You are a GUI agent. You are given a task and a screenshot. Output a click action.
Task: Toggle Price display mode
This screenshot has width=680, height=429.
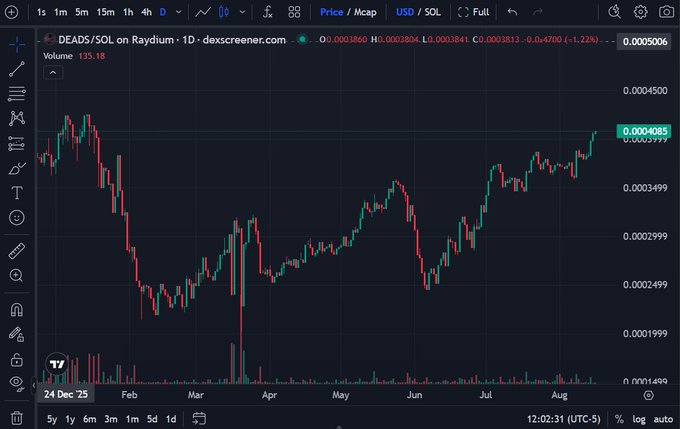[x=331, y=12]
